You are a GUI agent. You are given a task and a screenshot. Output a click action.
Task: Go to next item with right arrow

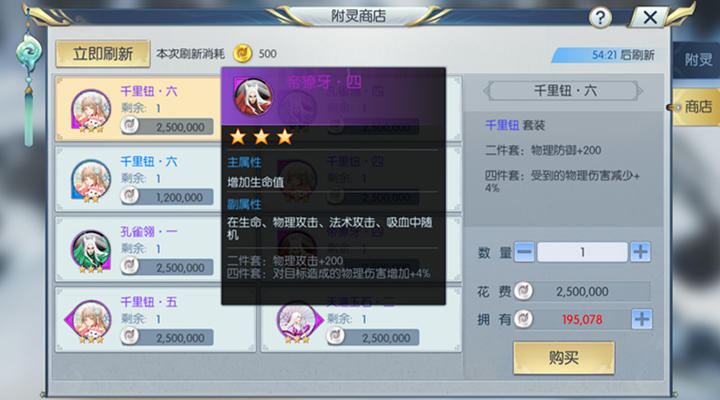pos(639,91)
